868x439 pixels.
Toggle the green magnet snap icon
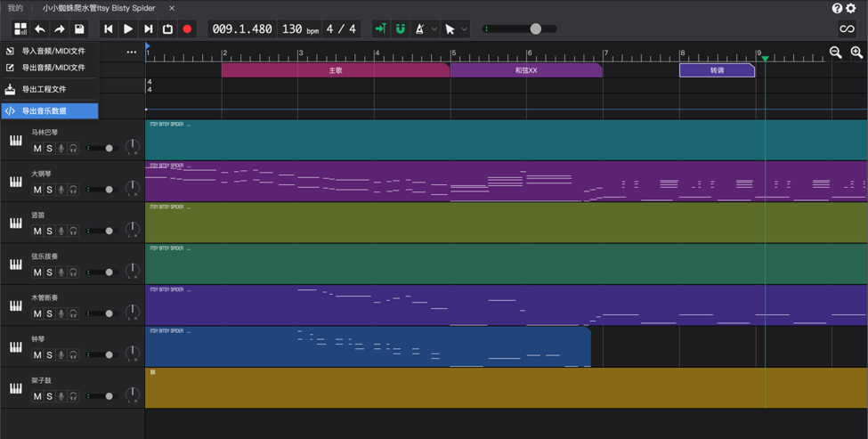(x=401, y=29)
